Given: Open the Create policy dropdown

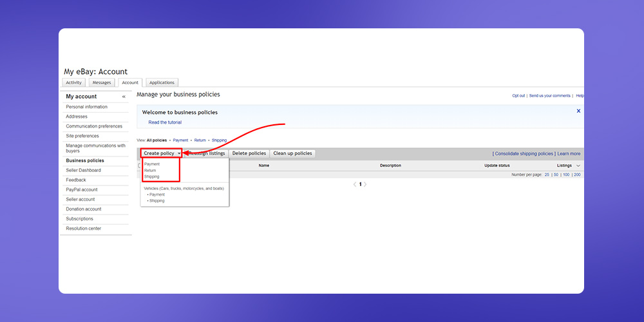Looking at the screenshot, I should click(162, 153).
